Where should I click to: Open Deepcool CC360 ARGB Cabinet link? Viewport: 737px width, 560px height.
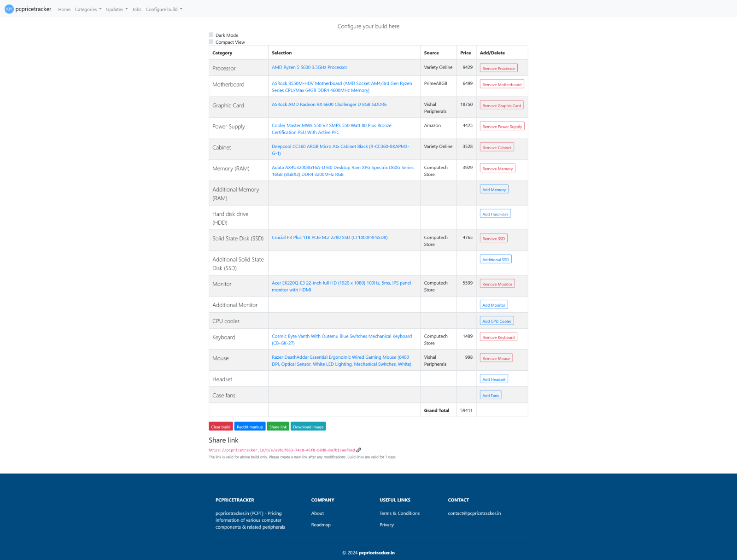click(x=340, y=150)
